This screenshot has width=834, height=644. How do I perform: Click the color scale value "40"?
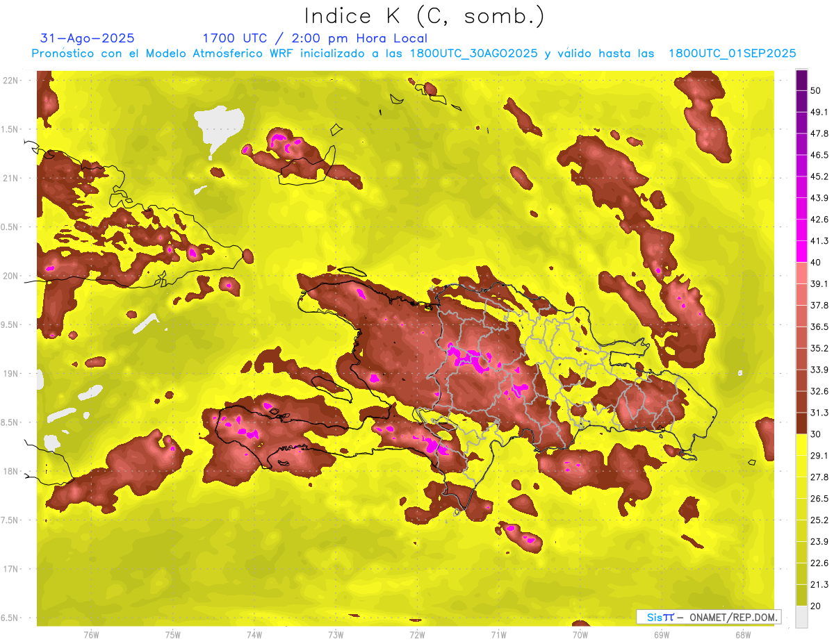(816, 263)
